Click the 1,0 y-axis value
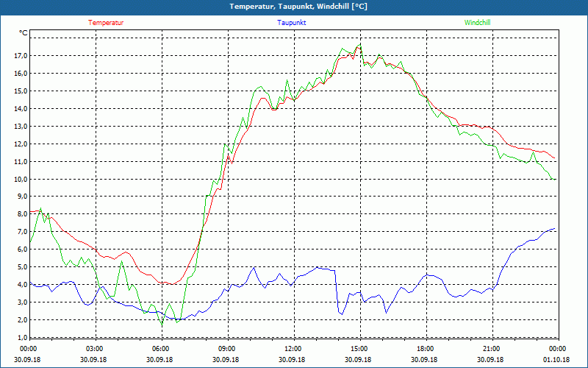Viewport: 588px width, 368px height. point(23,337)
